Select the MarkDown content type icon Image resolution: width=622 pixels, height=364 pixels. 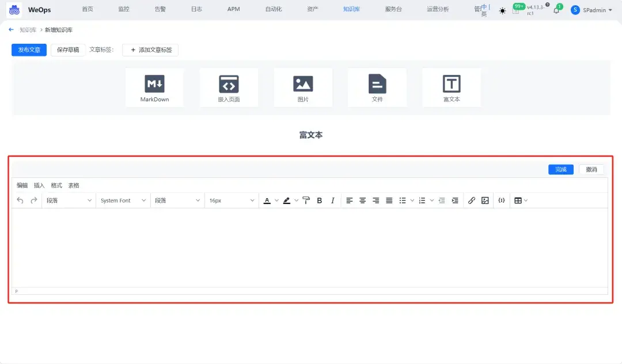pos(154,88)
